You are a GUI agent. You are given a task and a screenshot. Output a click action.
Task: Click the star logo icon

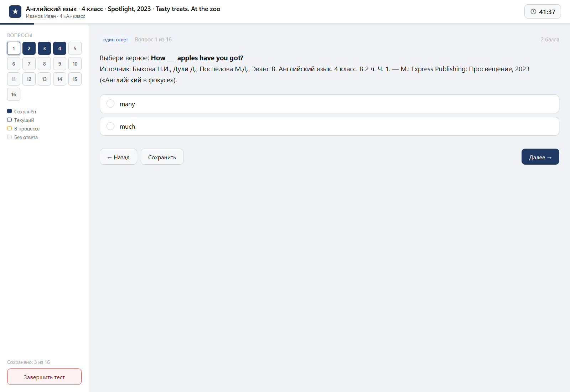pyautogui.click(x=15, y=11)
